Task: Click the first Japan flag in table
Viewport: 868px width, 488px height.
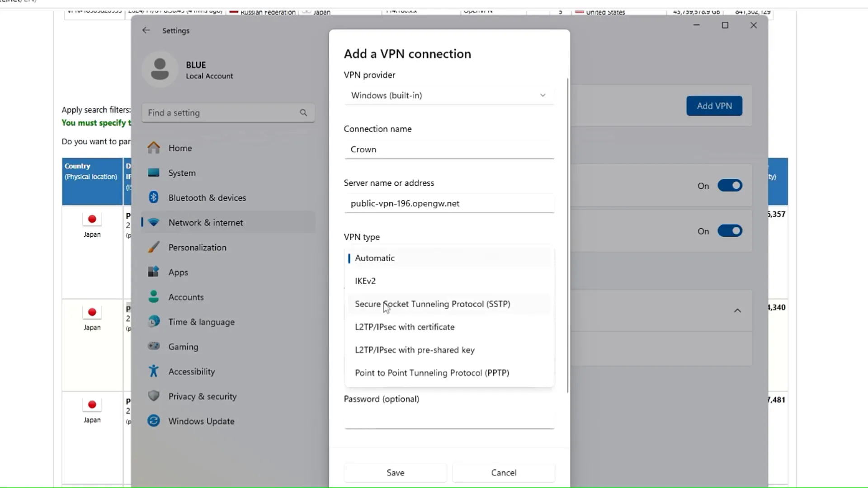Action: click(x=92, y=219)
